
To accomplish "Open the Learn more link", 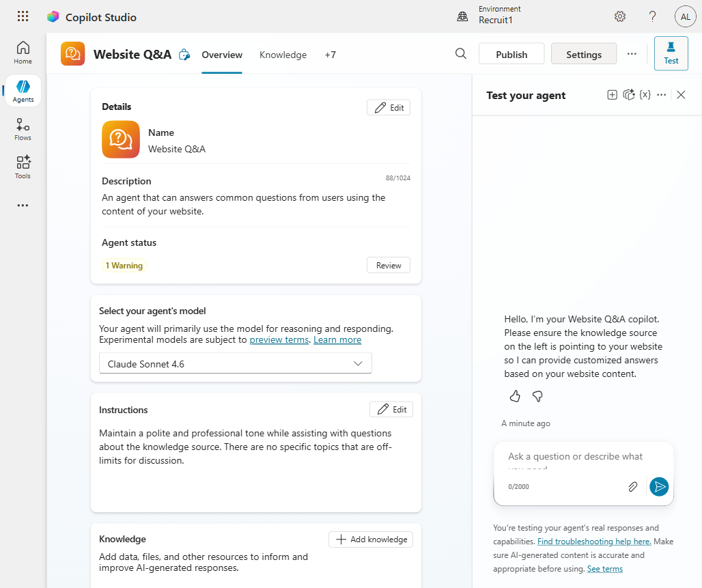I will coord(337,340).
